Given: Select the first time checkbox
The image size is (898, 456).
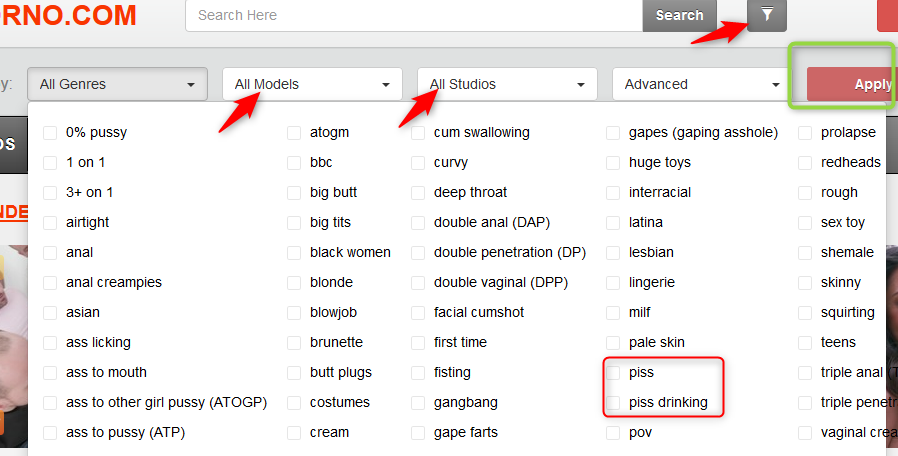Looking at the screenshot, I should point(418,342).
